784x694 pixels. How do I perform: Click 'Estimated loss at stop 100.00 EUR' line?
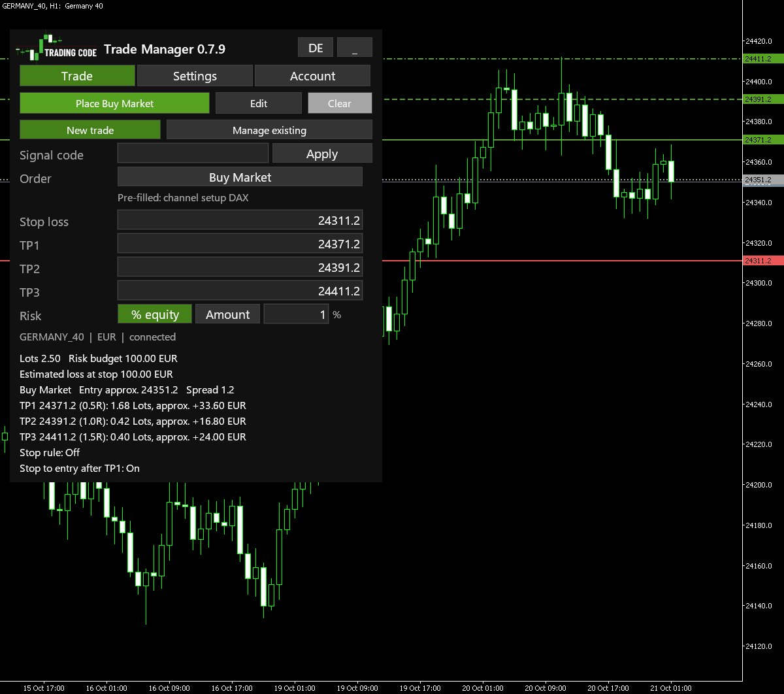point(96,374)
